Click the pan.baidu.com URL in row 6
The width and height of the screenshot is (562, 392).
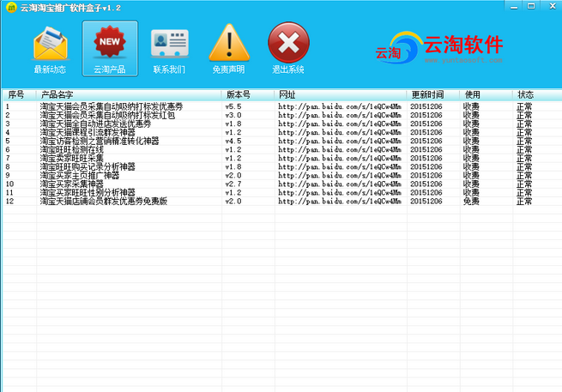[x=340, y=149]
